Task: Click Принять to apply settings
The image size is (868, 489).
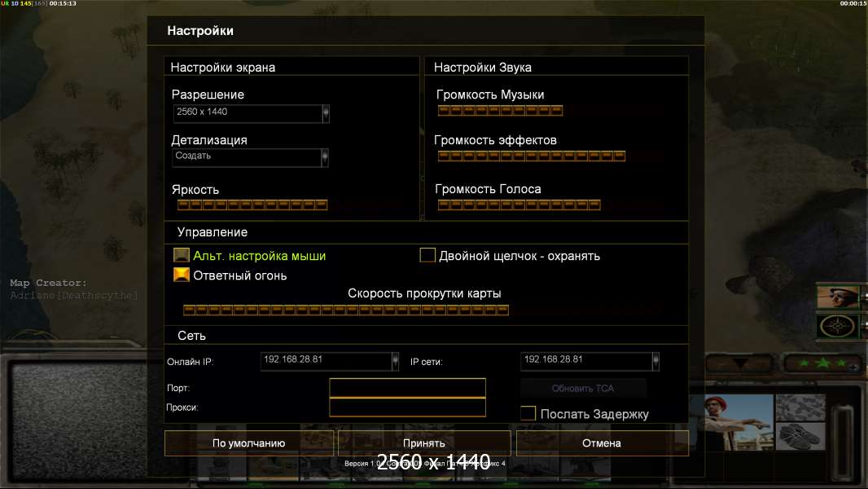Action: coord(424,443)
